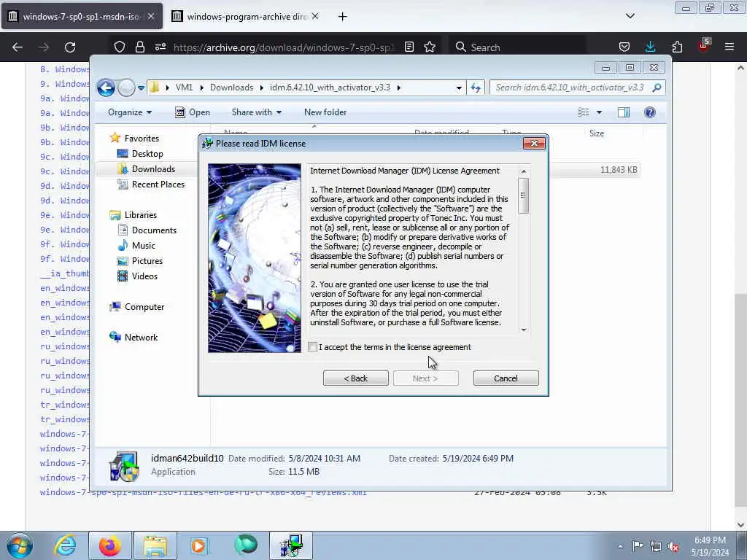Image resolution: width=747 pixels, height=560 pixels.
Task: Toggle the Explorer preview pane icon
Action: tap(624, 112)
